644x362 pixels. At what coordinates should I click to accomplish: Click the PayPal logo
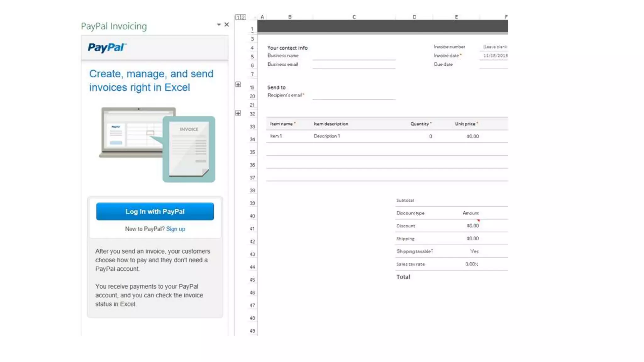pyautogui.click(x=107, y=47)
